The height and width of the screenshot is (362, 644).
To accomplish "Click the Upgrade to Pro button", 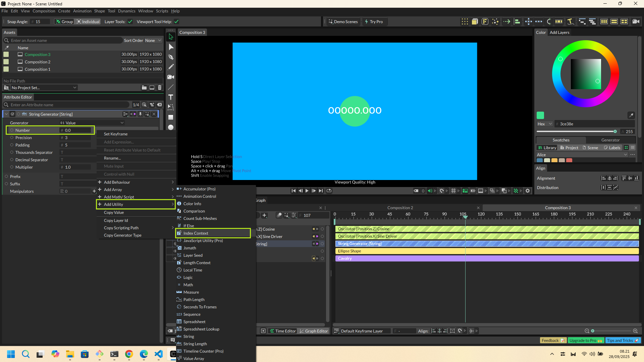I will click(585, 341).
